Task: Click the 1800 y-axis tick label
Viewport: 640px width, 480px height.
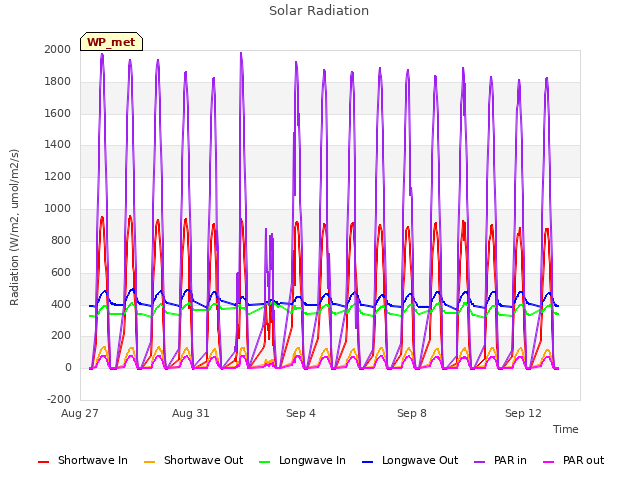Action: [x=58, y=81]
